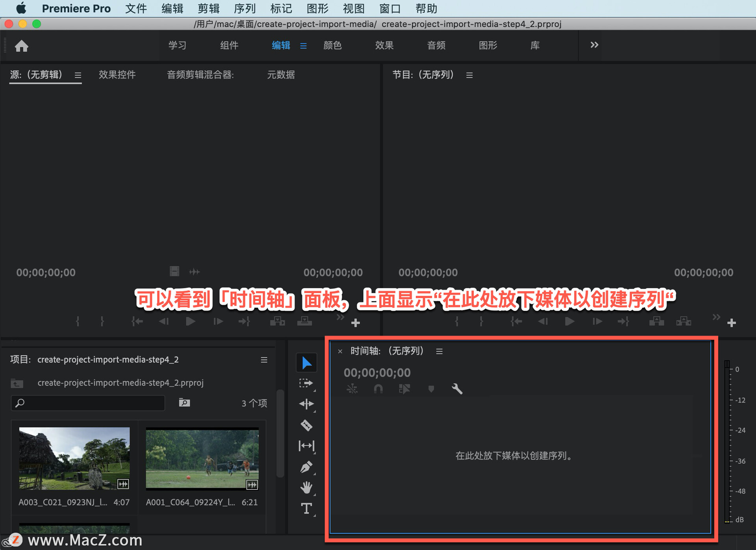Open the Project panel menu

tap(264, 360)
